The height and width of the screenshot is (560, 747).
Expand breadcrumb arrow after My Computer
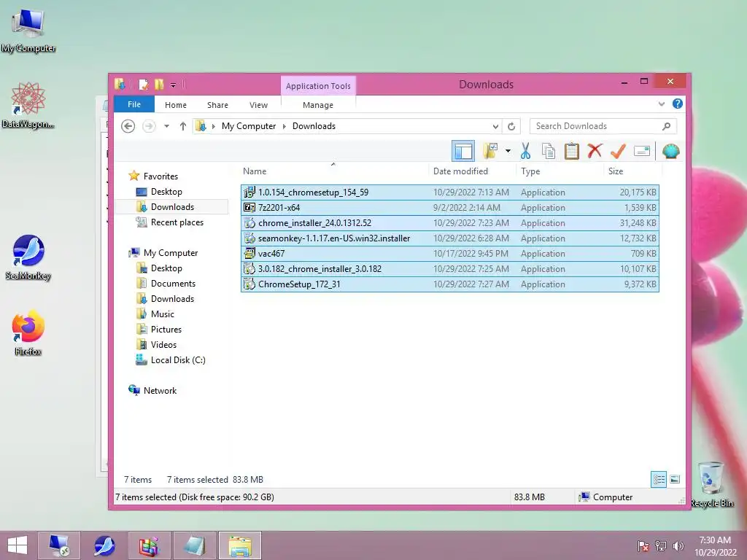point(285,126)
